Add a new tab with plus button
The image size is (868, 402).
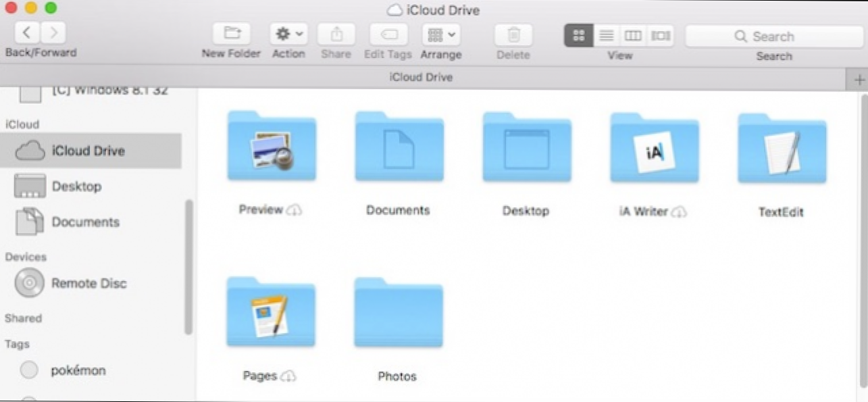pyautogui.click(x=859, y=80)
